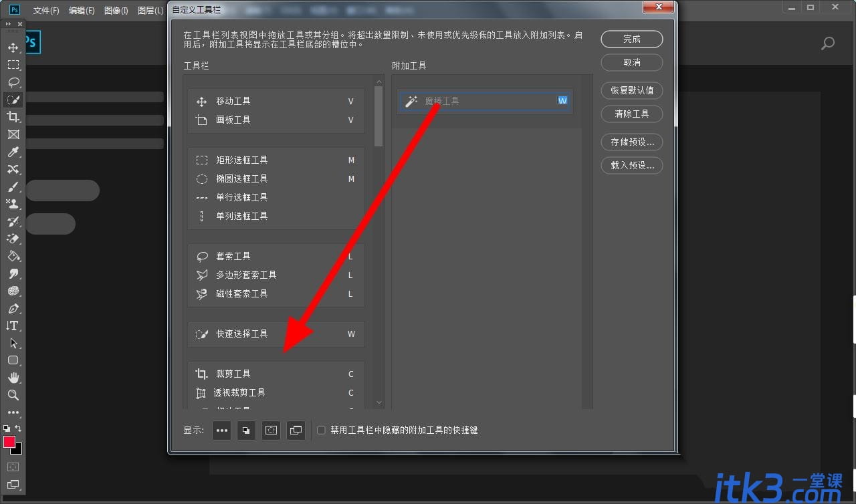The width and height of the screenshot is (856, 504).
Task: Change screen mode icon at toolbar bottom
Action: click(x=13, y=484)
